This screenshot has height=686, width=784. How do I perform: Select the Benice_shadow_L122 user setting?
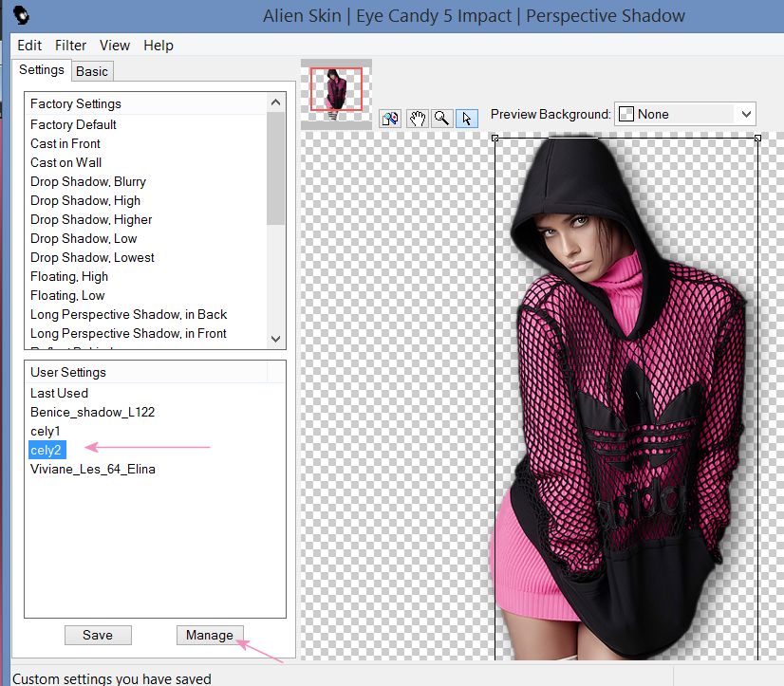click(92, 412)
